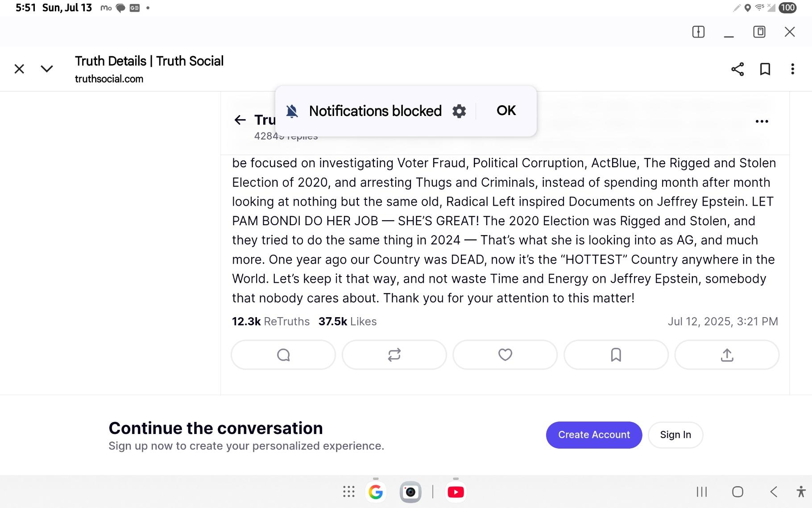Open the apps grid in taskbar

[x=349, y=492]
